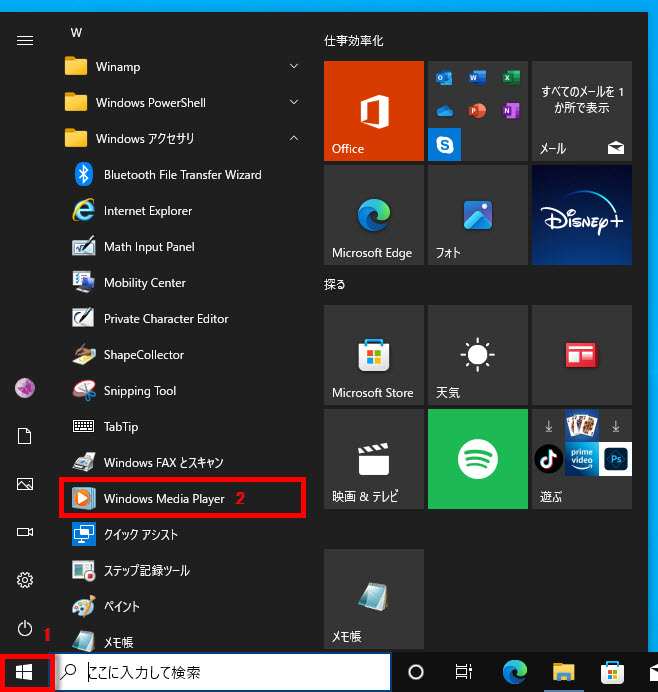Open the Disney+ tile

point(581,215)
